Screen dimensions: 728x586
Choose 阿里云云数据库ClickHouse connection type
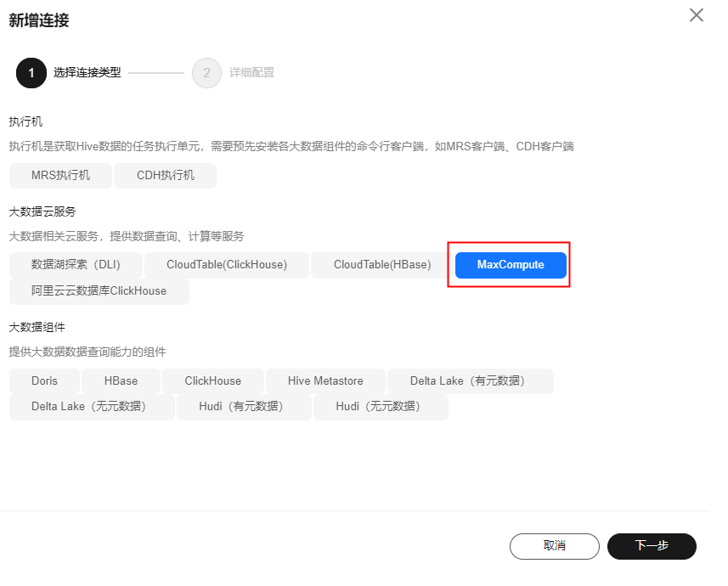pyautogui.click(x=99, y=291)
